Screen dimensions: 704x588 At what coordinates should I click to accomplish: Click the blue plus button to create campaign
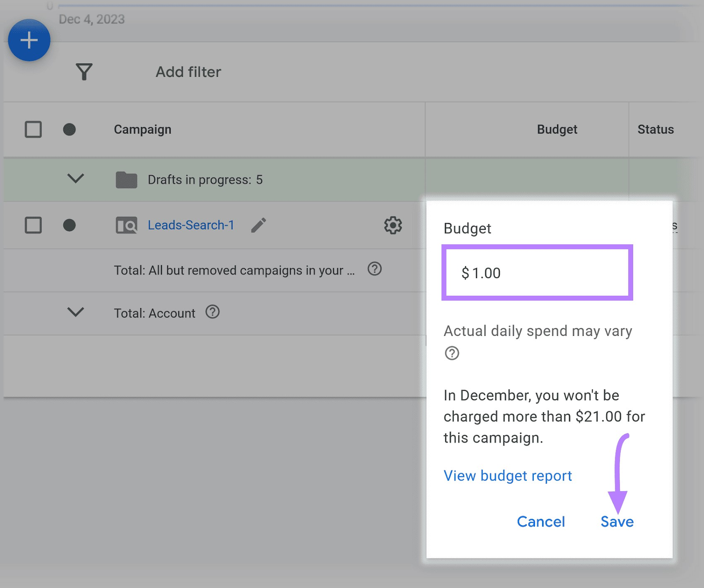tap(29, 40)
